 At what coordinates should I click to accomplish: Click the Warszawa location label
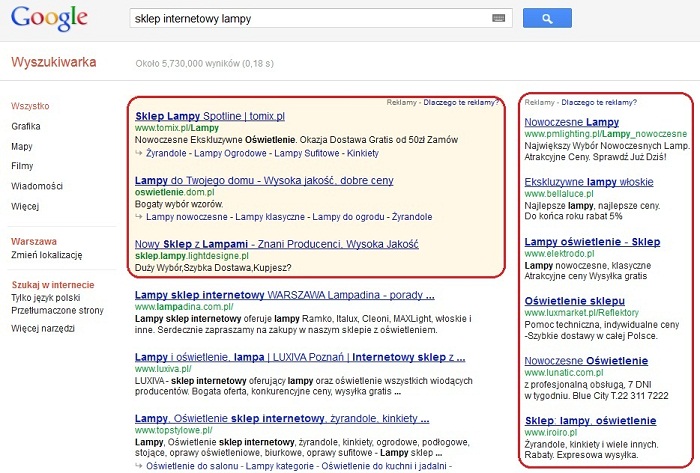(34, 242)
